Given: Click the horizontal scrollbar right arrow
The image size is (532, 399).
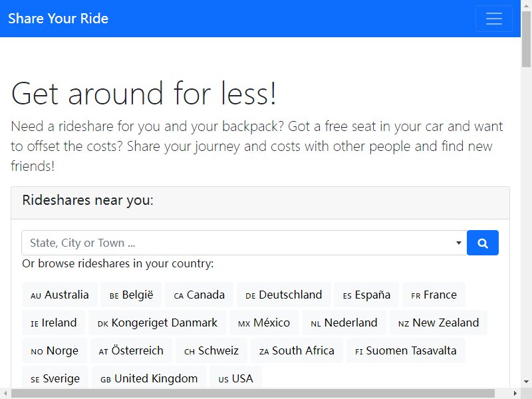Looking at the screenshot, I should (x=515, y=394).
